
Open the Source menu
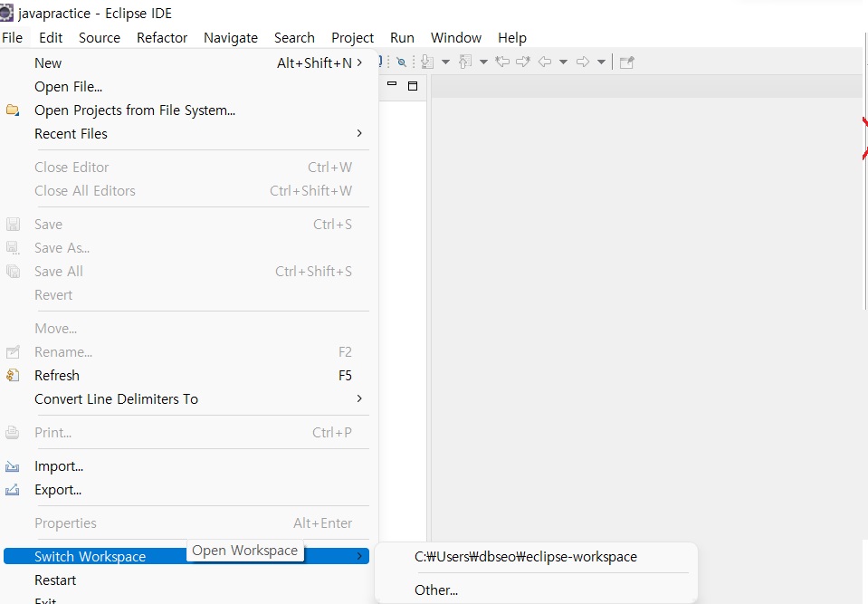pos(100,38)
